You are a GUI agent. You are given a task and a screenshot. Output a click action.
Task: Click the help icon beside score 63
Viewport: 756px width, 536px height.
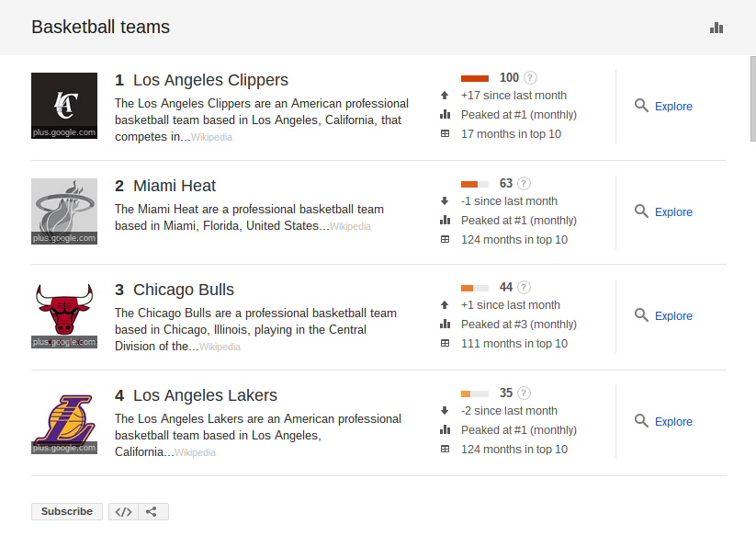pos(524,183)
